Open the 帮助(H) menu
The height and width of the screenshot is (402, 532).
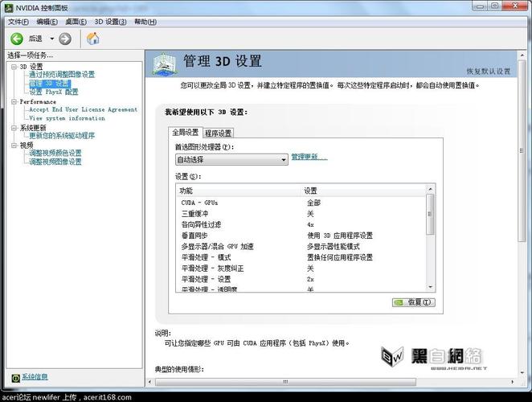click(x=145, y=22)
